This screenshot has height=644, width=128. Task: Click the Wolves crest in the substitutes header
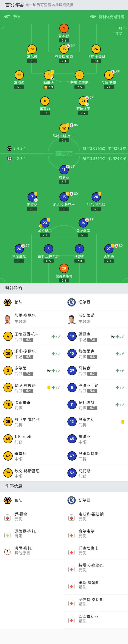click(8, 302)
